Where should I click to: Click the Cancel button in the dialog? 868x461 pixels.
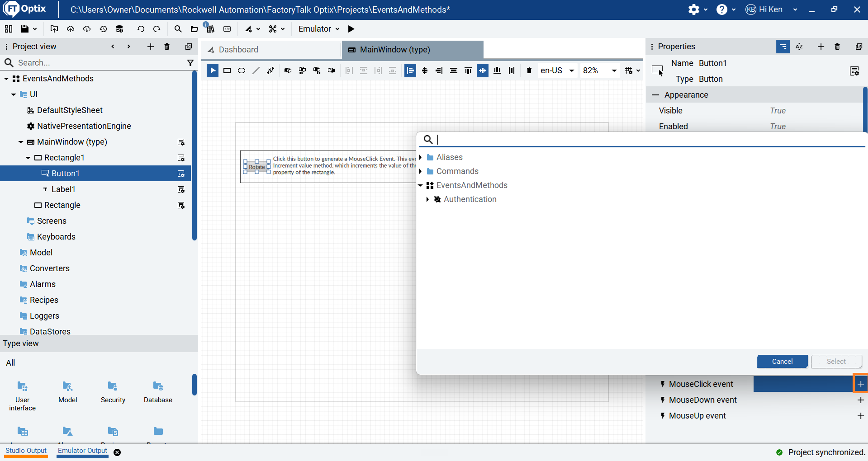coord(783,362)
